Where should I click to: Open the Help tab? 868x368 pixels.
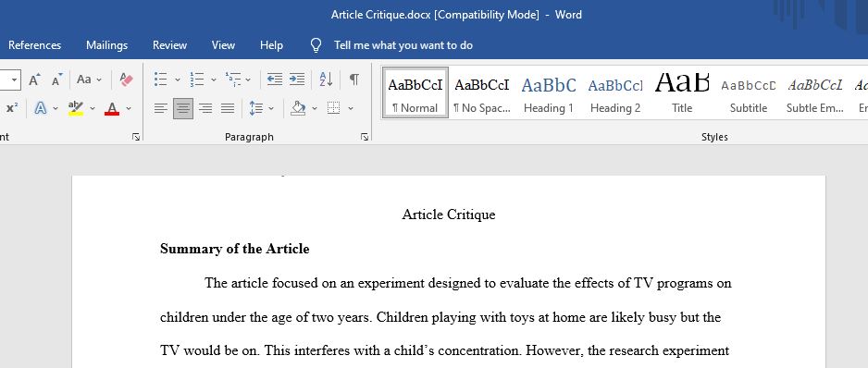coord(272,45)
